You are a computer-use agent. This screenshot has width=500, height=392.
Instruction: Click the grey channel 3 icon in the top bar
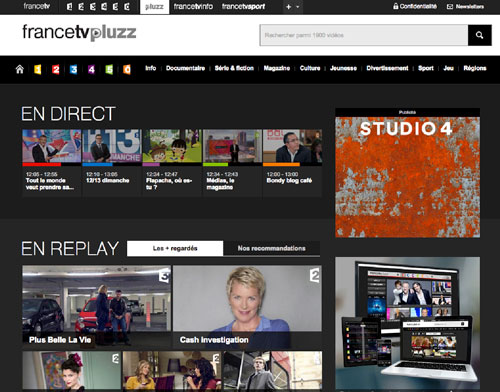(93, 7)
